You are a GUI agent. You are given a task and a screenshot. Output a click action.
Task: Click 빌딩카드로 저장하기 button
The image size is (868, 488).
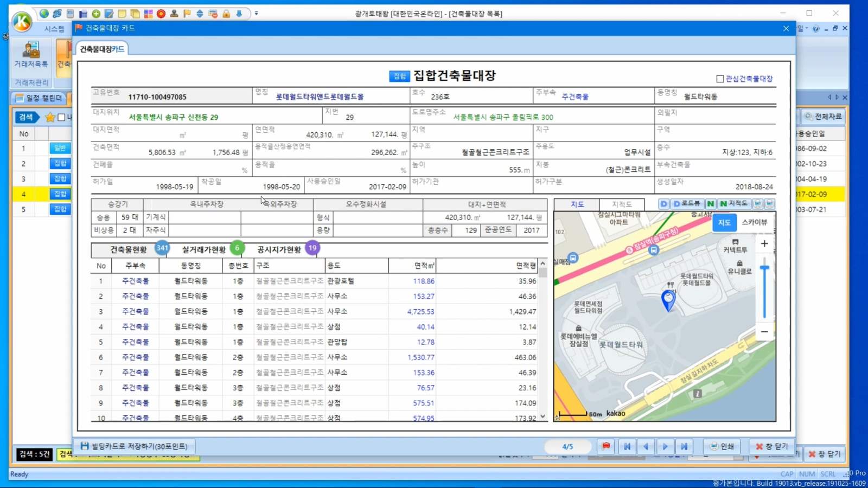pos(134,446)
